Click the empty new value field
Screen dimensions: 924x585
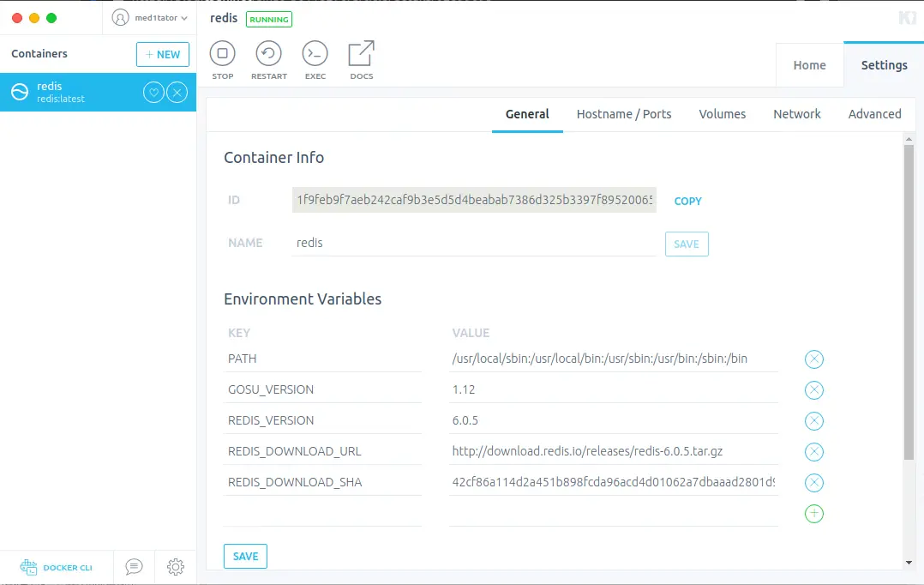point(614,513)
